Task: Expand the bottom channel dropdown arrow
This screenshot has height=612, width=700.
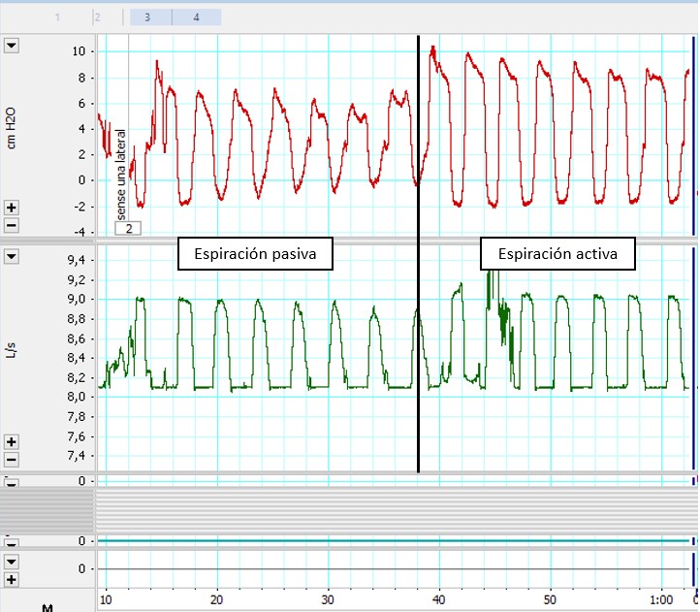Action: pos(12,561)
